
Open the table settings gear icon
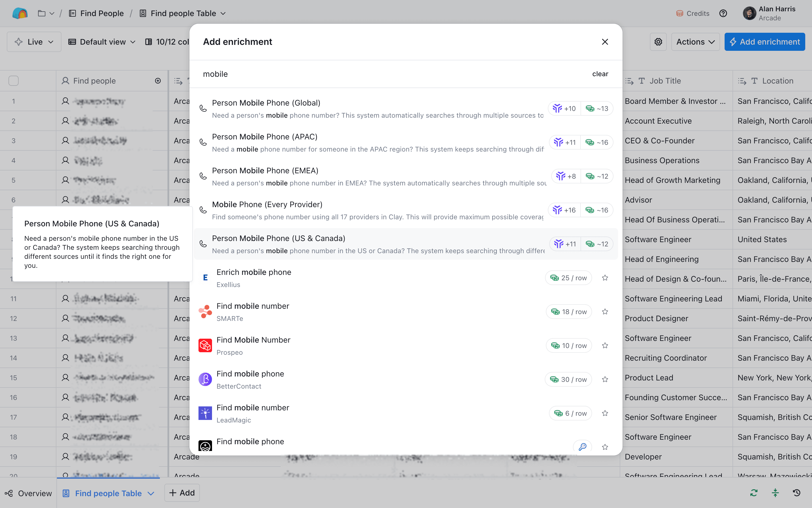click(x=658, y=42)
